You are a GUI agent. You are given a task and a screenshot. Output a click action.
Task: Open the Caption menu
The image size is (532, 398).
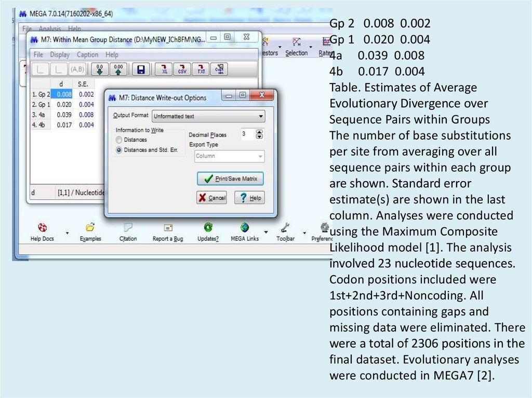coord(87,54)
